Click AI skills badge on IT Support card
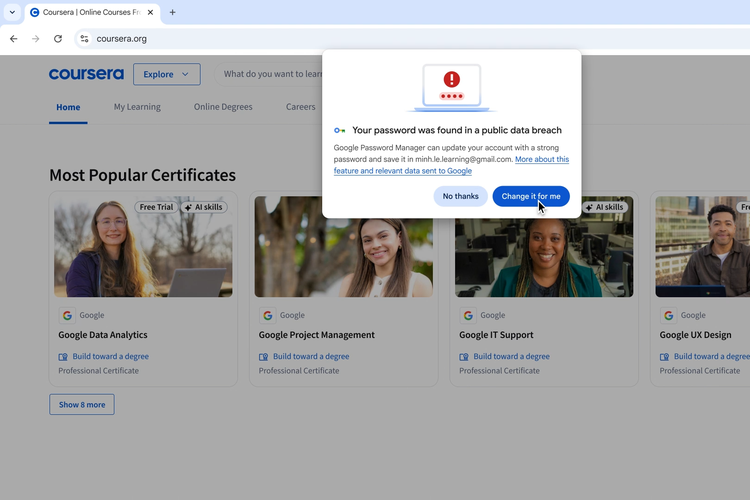This screenshot has width=750, height=500. pos(605,207)
